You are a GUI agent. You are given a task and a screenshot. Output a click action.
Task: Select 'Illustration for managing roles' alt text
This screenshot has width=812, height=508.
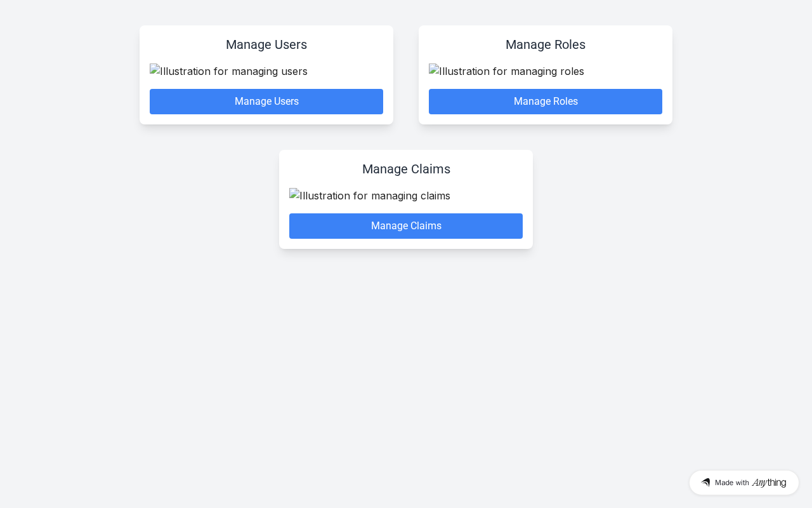[512, 71]
